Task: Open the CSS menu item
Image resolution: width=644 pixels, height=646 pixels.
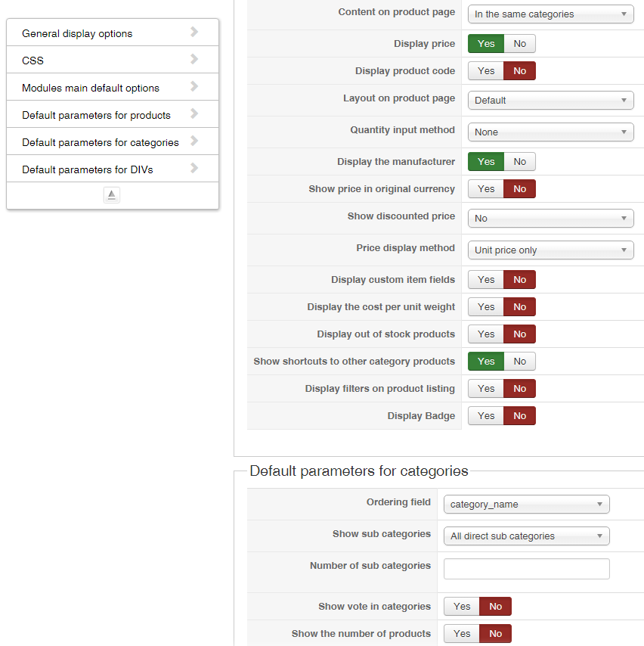Action: coord(33,61)
